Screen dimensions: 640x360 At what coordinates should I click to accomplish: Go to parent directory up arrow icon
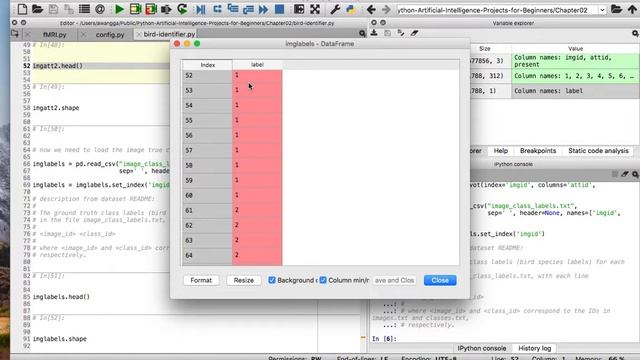point(633,9)
